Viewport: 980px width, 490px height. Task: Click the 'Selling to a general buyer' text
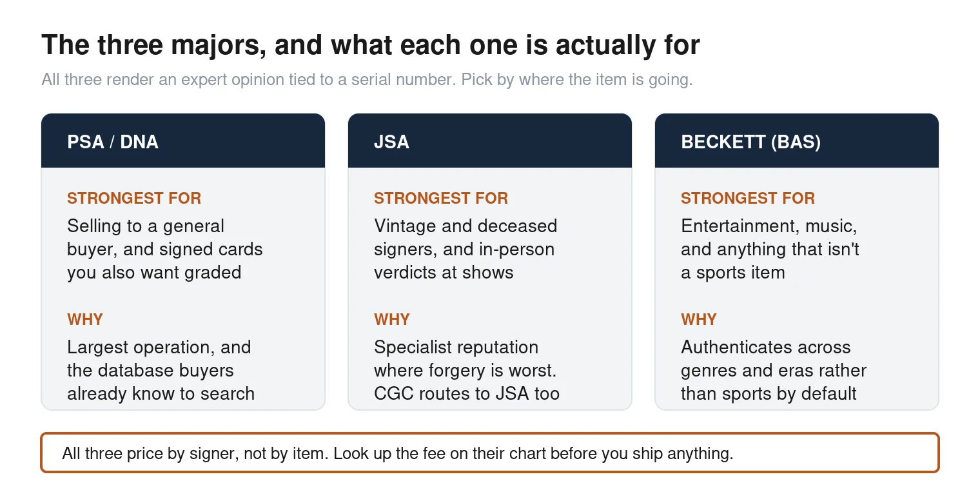tap(165, 250)
